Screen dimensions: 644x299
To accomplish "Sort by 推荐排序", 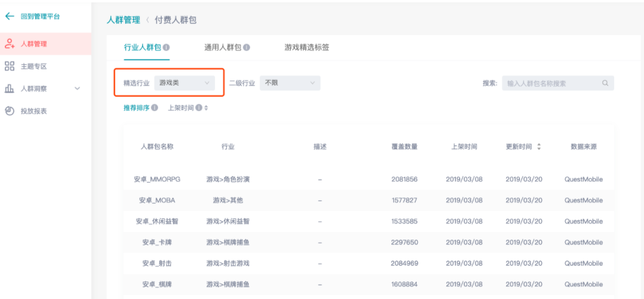I will [x=136, y=108].
